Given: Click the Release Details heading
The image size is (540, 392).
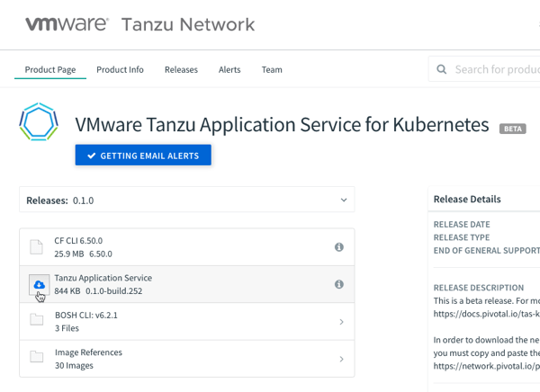Looking at the screenshot, I should coord(467,200).
